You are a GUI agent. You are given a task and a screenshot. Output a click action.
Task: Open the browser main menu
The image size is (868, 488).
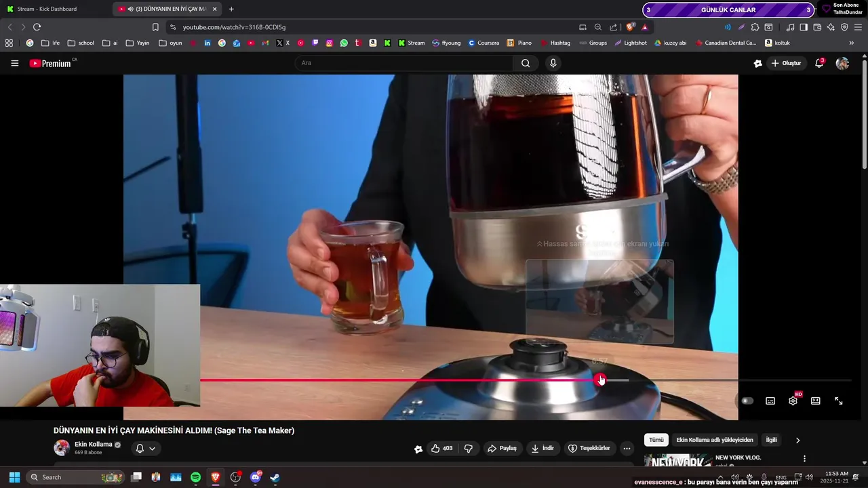coord(858,27)
